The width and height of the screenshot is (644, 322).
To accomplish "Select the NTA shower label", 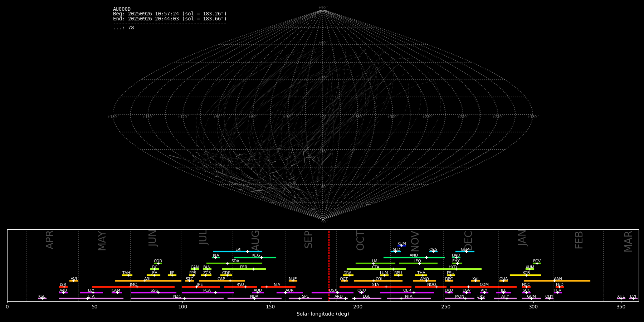I will pos(409,297).
